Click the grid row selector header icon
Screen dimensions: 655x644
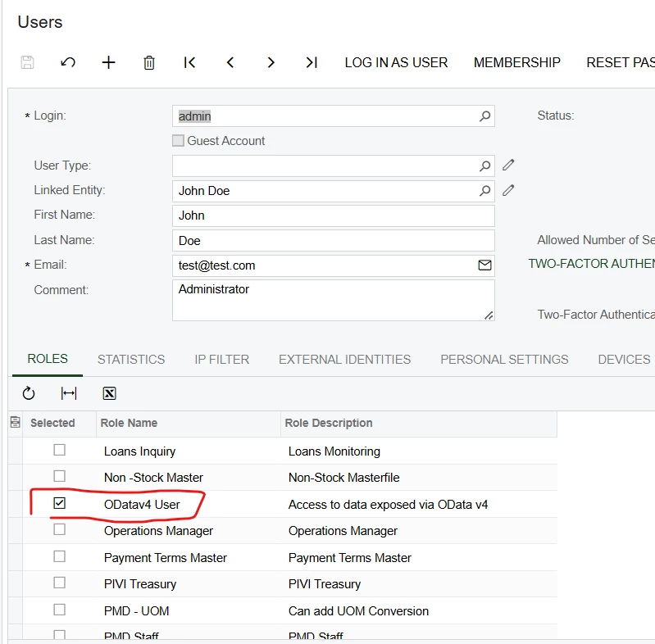click(15, 422)
